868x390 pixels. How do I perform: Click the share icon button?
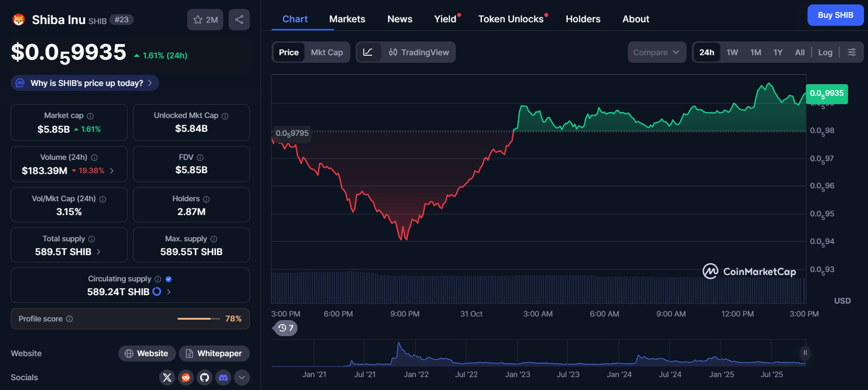coord(239,20)
